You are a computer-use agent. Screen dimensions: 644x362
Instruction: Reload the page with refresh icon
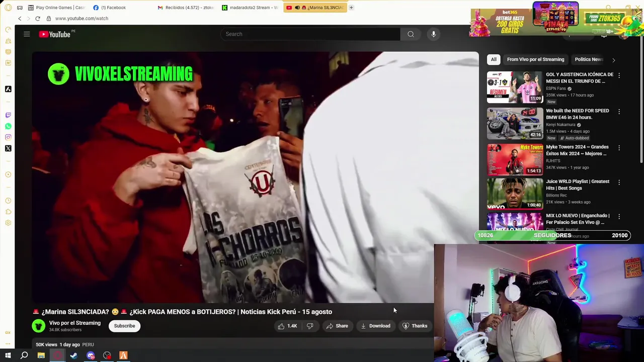click(x=37, y=19)
